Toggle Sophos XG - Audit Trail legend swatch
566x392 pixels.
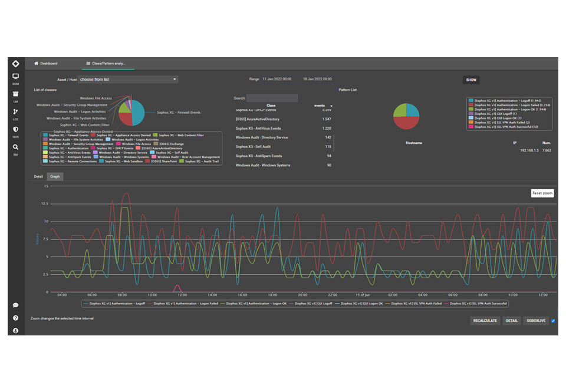[x=182, y=161]
